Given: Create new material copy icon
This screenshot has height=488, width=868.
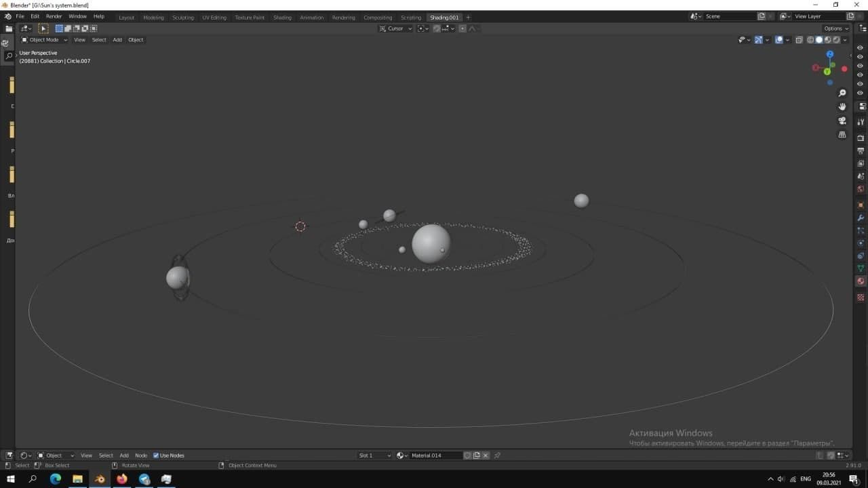Looking at the screenshot, I should click(476, 455).
